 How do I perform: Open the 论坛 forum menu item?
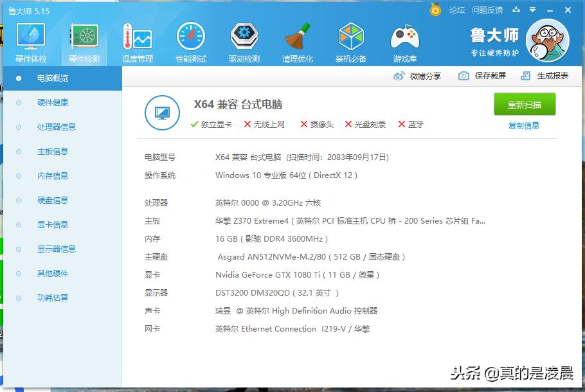tap(456, 10)
